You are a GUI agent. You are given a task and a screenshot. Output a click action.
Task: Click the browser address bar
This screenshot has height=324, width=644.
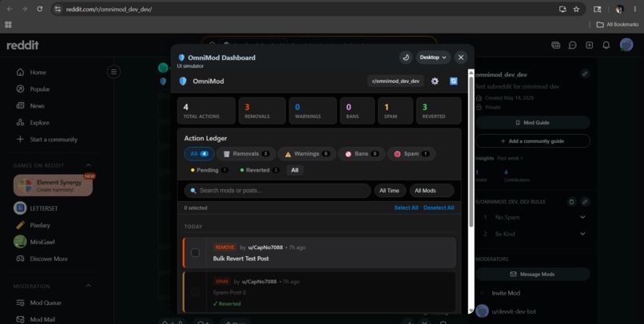click(x=304, y=9)
